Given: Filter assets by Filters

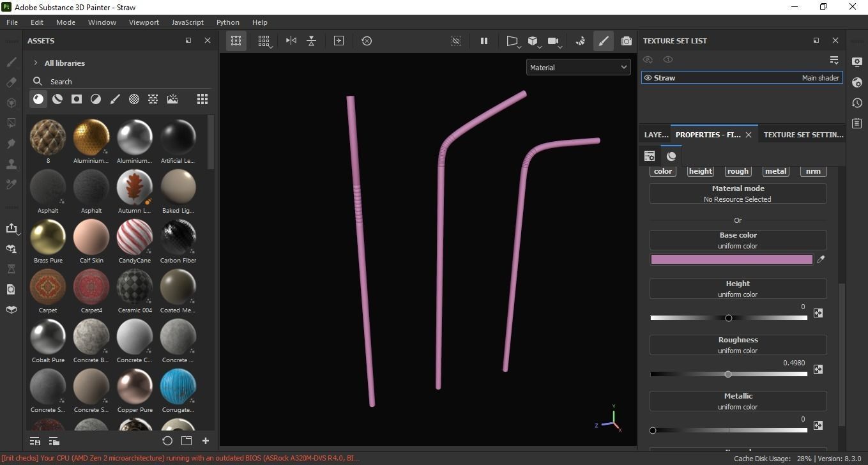Looking at the screenshot, I should point(96,99).
